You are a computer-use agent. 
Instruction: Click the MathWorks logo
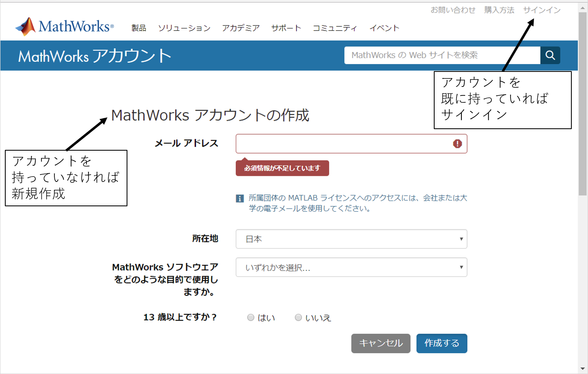pyautogui.click(x=65, y=26)
